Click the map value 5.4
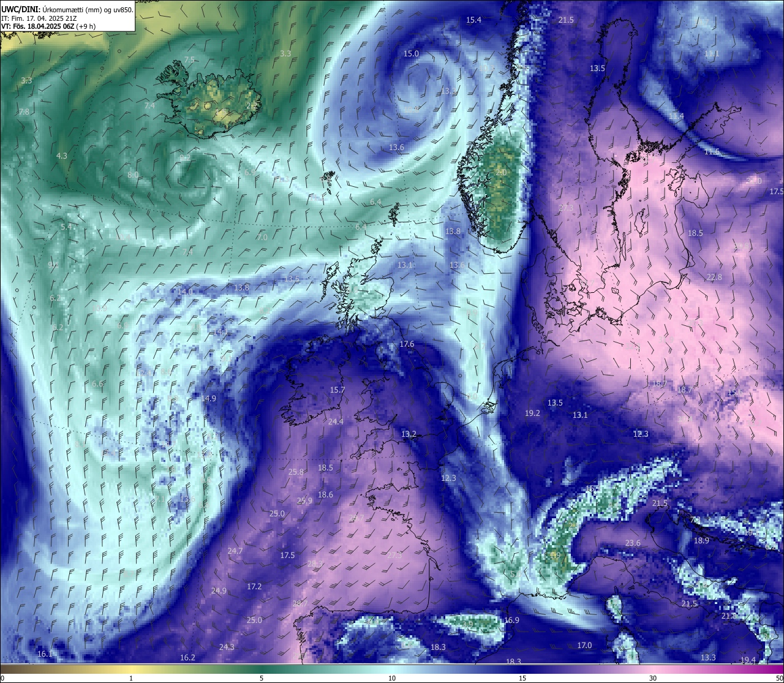784x683 pixels. [66, 227]
